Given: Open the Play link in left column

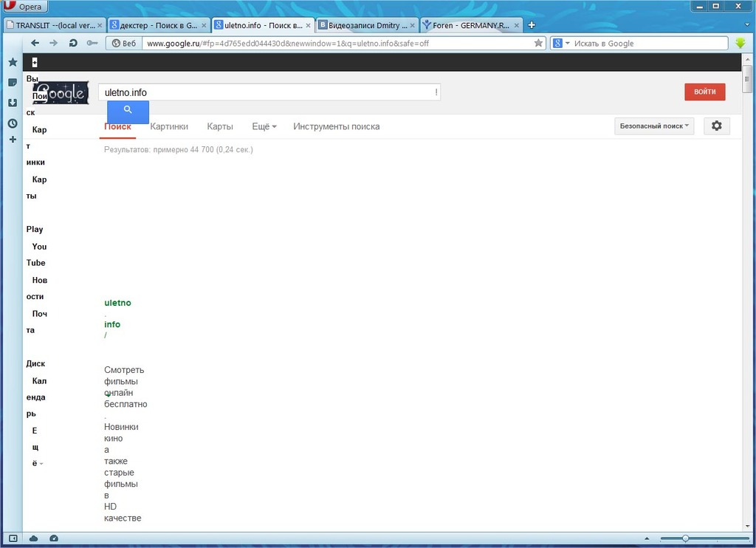Looking at the screenshot, I should coord(35,229).
